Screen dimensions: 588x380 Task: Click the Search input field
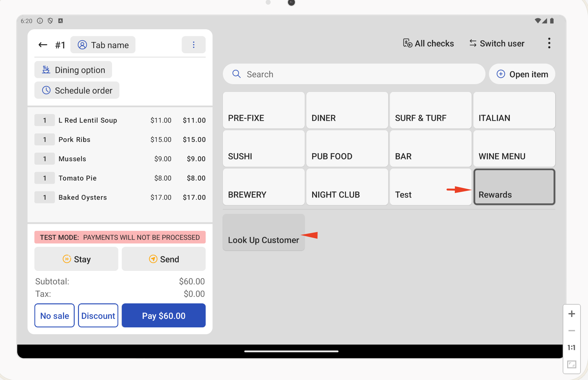pos(354,74)
